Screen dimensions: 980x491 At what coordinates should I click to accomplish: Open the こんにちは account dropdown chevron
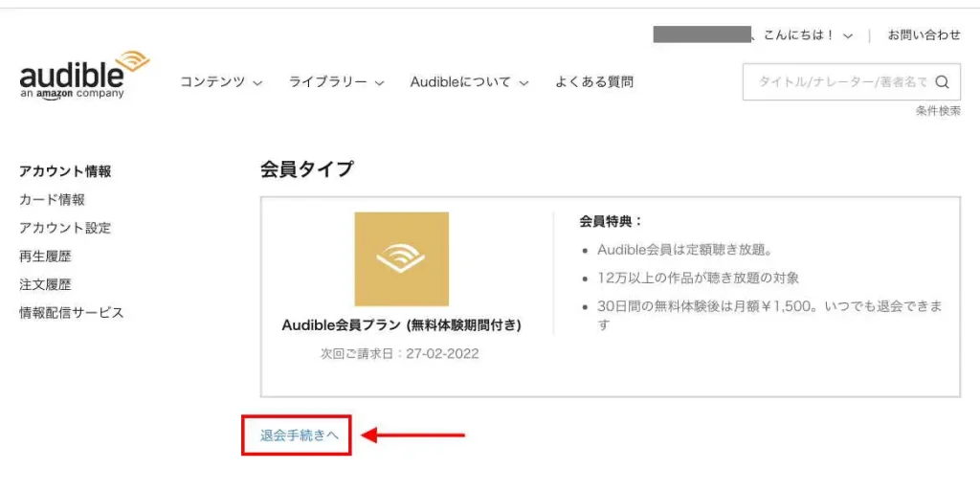(x=848, y=35)
